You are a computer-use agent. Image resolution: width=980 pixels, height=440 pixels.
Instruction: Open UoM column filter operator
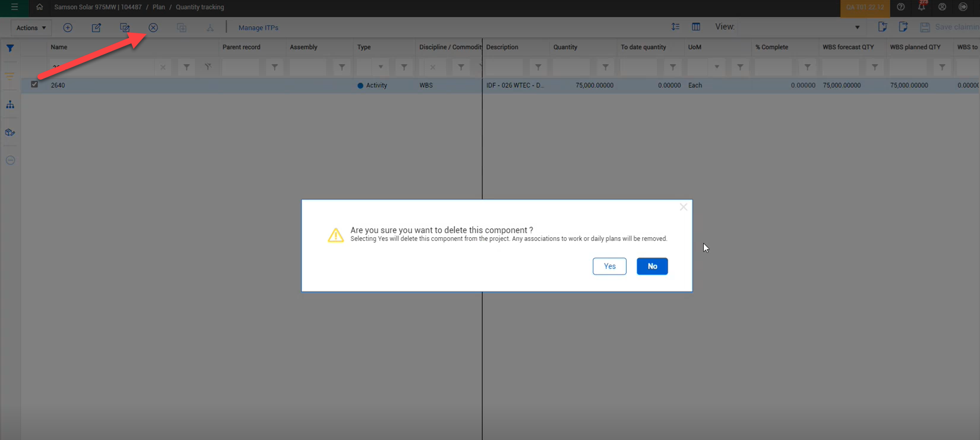pyautogui.click(x=740, y=67)
